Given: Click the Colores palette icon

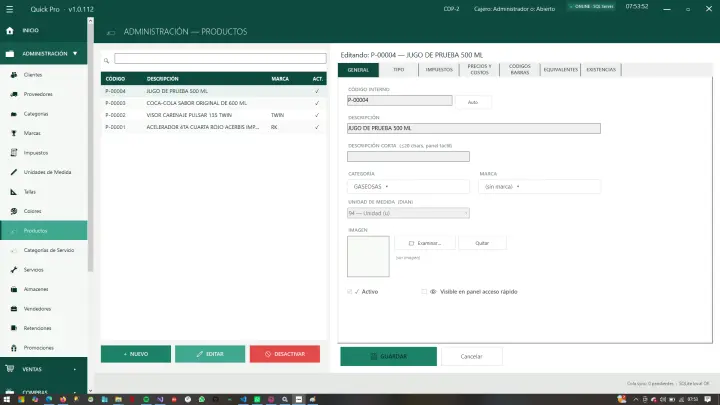Looking at the screenshot, I should (14, 211).
